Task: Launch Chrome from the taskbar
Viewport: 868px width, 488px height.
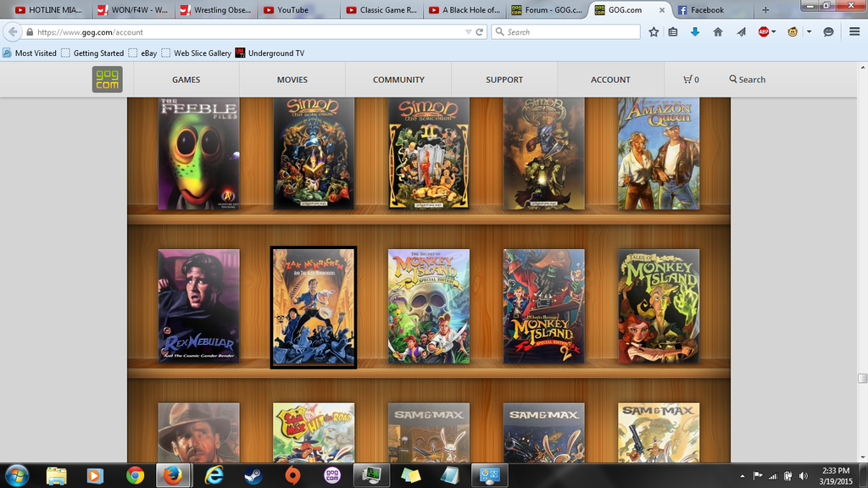Action: [135, 476]
